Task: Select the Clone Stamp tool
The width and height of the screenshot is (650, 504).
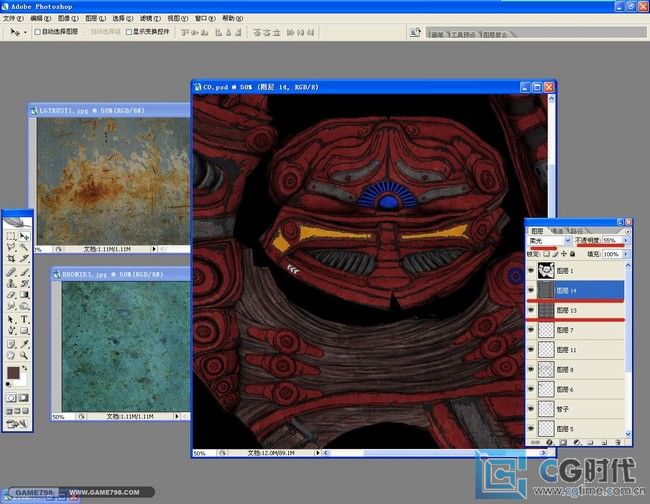Action: 11,283
